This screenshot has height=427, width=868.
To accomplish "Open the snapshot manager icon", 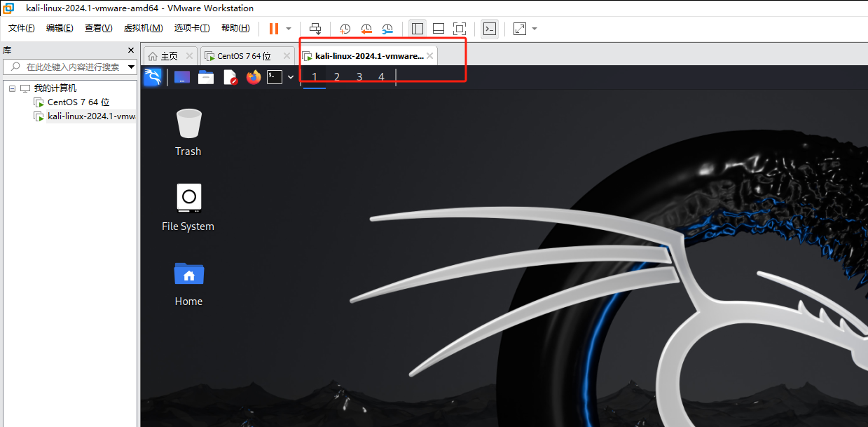I will (387, 29).
